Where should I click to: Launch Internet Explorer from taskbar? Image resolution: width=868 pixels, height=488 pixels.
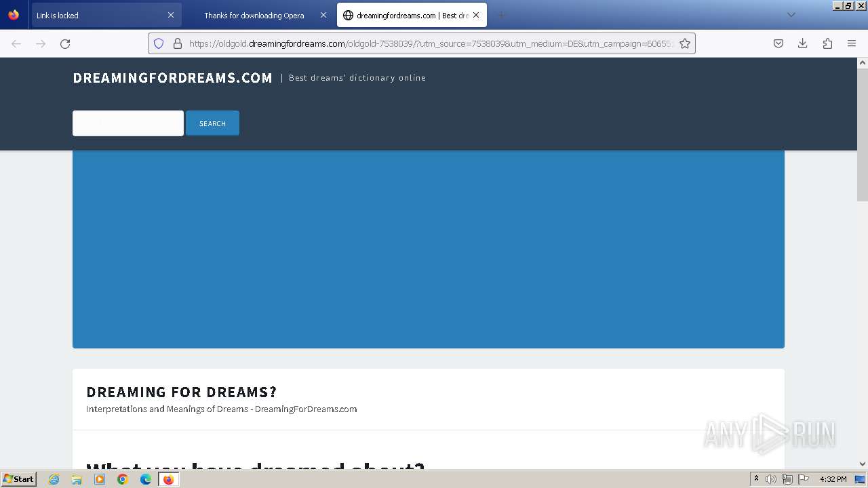[x=54, y=479]
